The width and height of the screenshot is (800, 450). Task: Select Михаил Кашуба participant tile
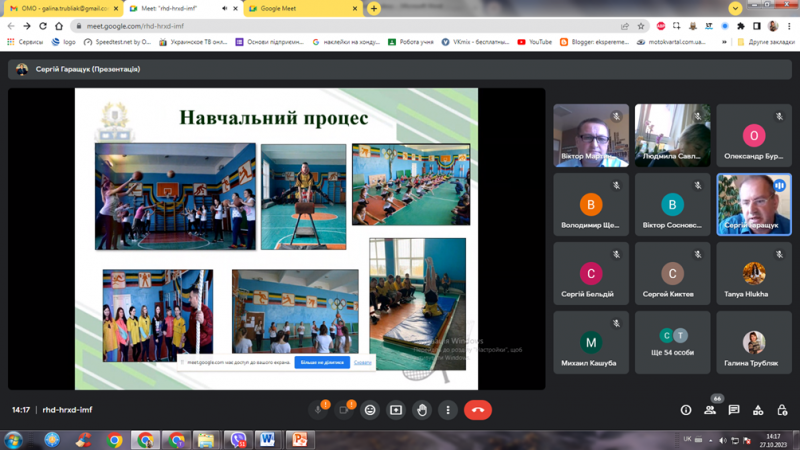pos(591,342)
